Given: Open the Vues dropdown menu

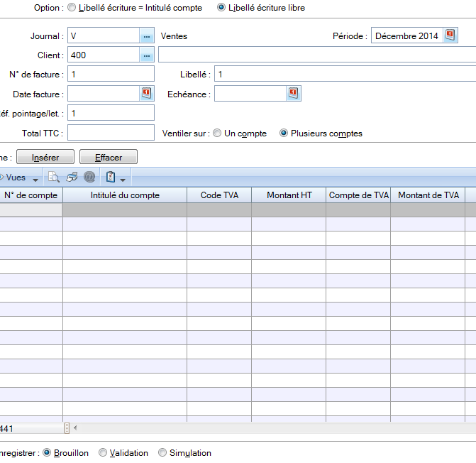Looking at the screenshot, I should [20, 178].
